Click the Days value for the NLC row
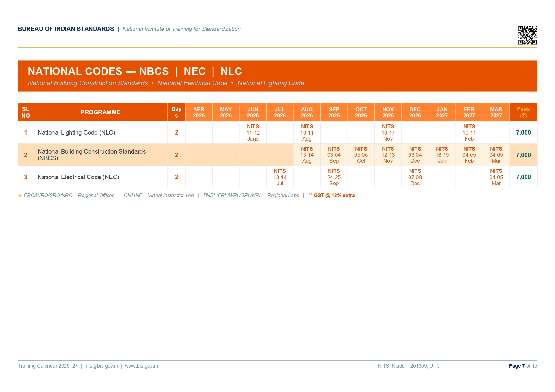The width and height of the screenshot is (555, 392). 176,133
